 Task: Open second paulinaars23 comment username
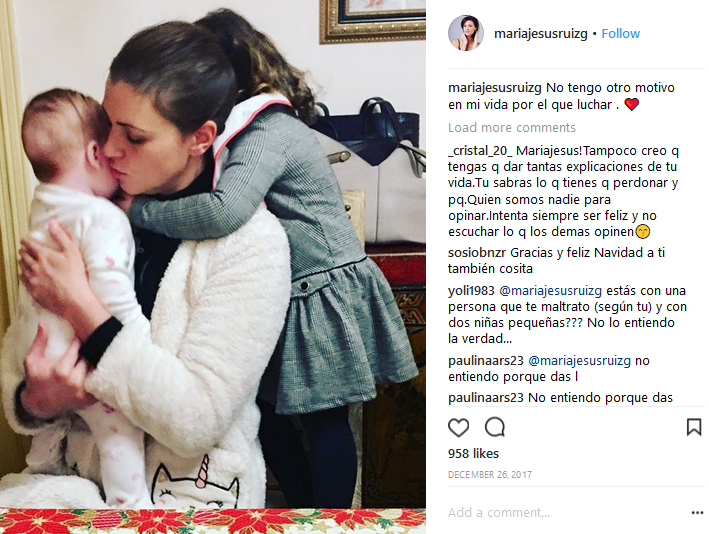486,397
